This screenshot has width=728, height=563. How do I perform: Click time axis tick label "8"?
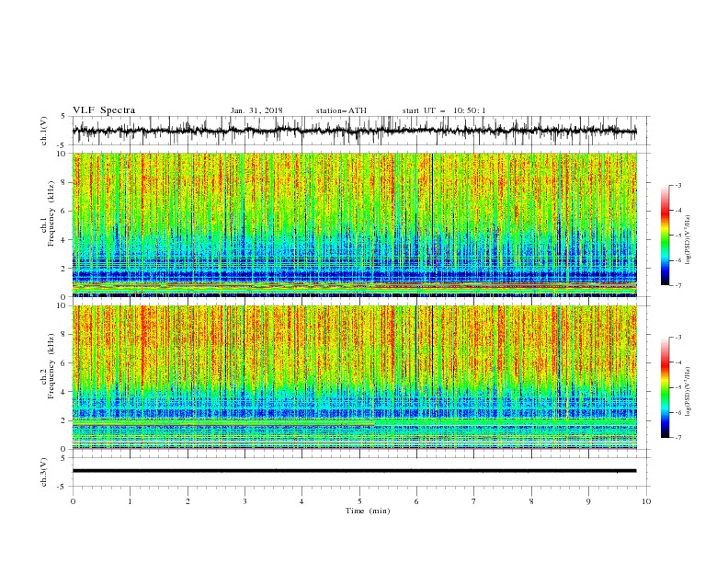pyautogui.click(x=531, y=501)
